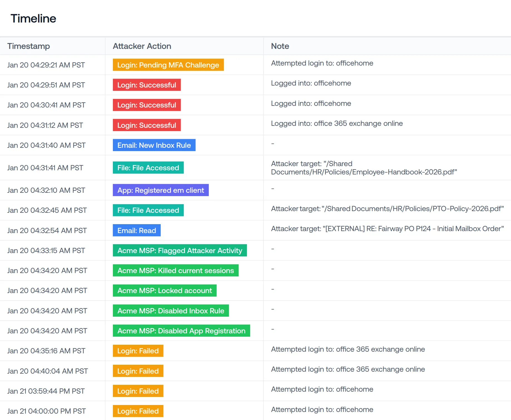This screenshot has width=511, height=420.
Task: Click officehome login note at Jan 21 04:00:00
Action: (322, 409)
